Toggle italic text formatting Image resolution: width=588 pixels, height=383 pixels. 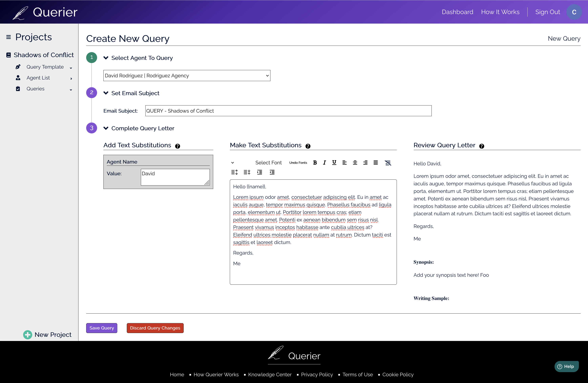(324, 162)
